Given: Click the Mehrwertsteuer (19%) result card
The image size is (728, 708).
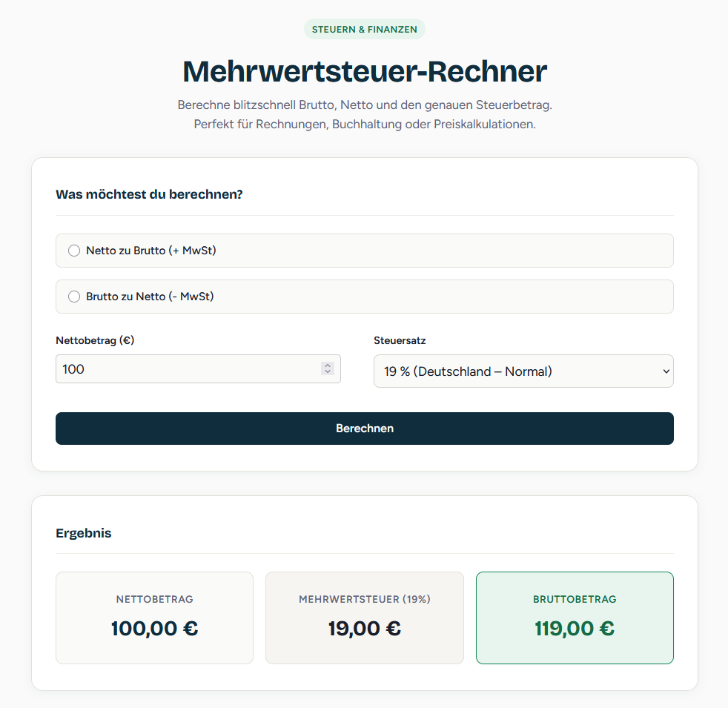Looking at the screenshot, I should [364, 618].
